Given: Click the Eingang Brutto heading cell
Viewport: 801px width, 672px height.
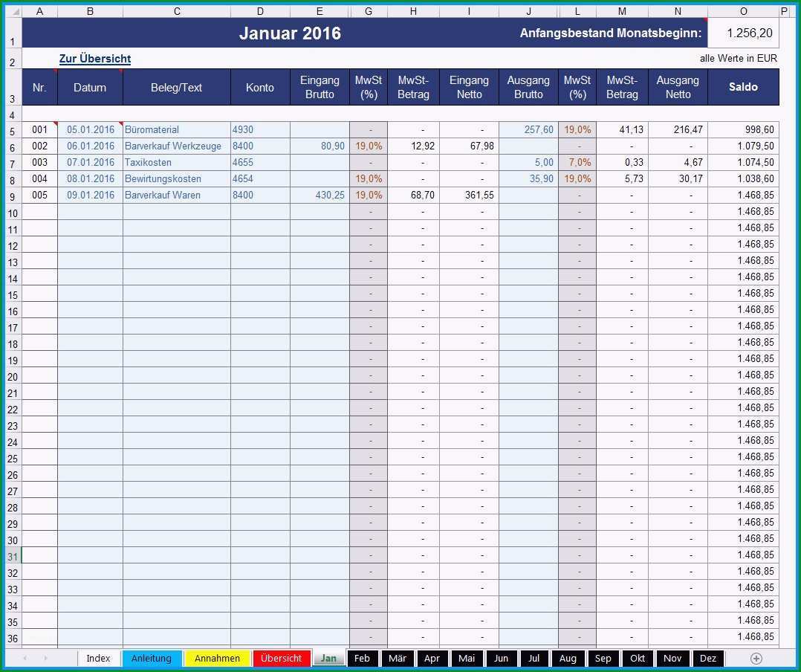Looking at the screenshot, I should click(x=320, y=87).
